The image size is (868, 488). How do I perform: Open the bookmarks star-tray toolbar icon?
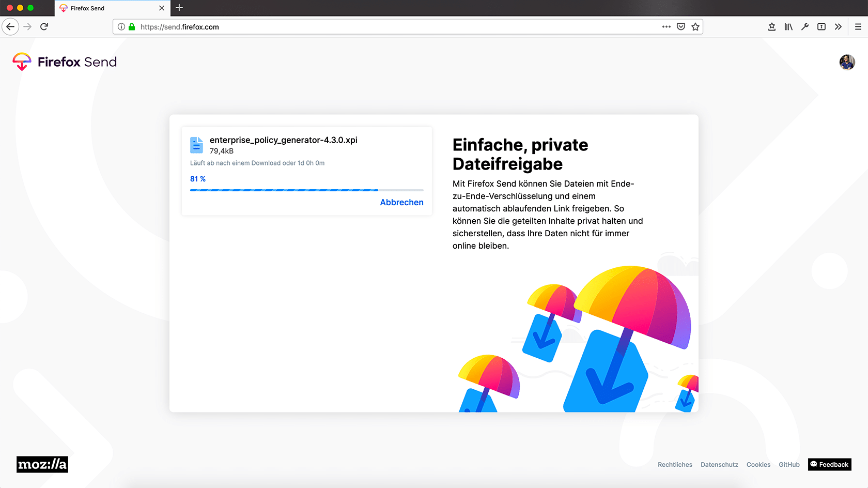click(772, 27)
